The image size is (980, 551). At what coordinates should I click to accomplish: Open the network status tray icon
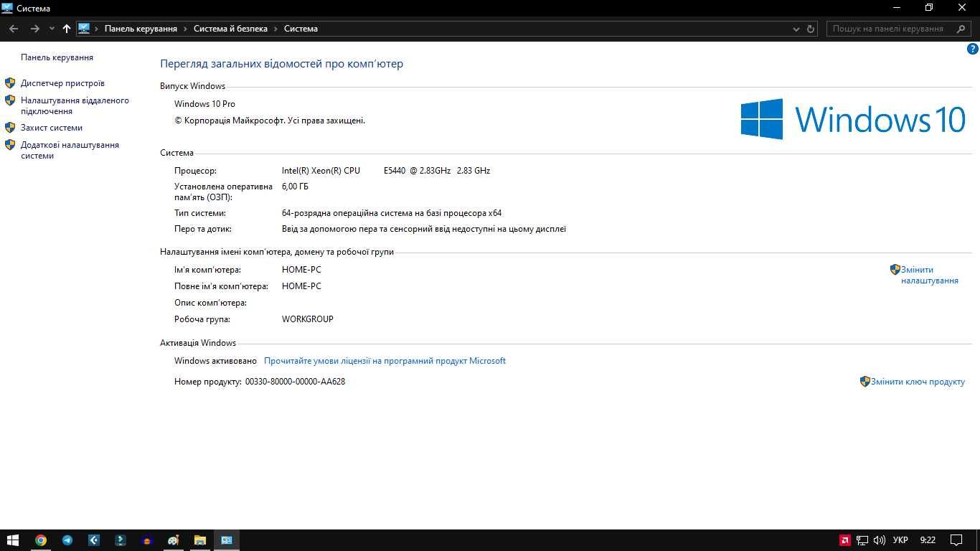click(x=862, y=540)
